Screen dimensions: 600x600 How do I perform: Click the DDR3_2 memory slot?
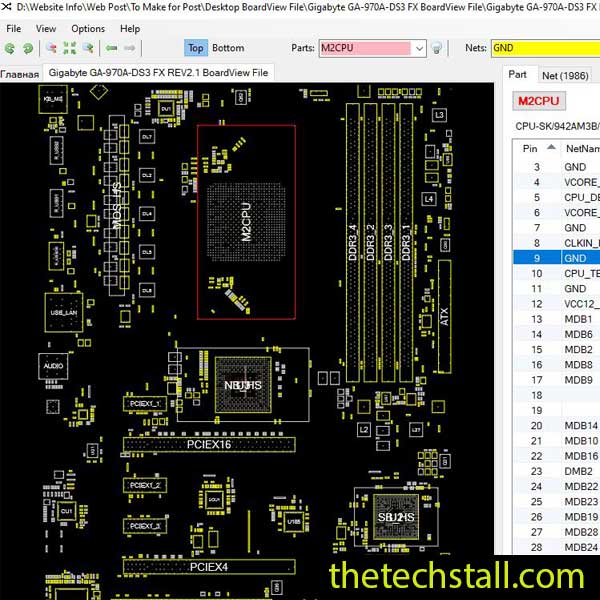(x=370, y=242)
